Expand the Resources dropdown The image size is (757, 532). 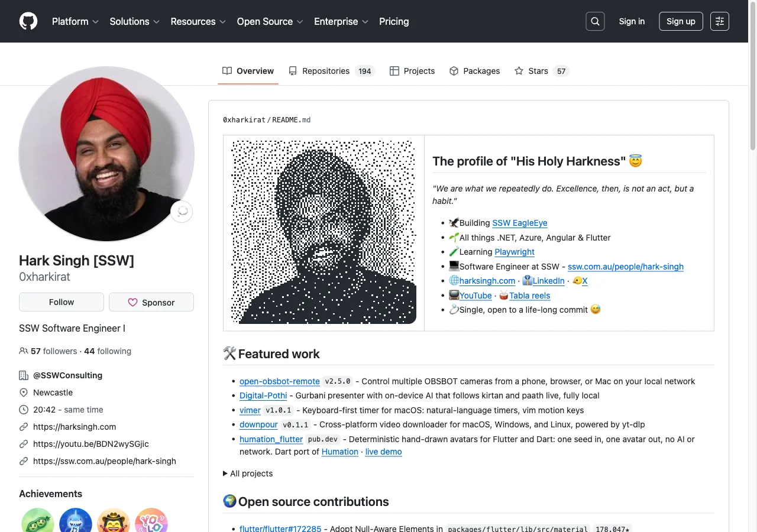[198, 21]
